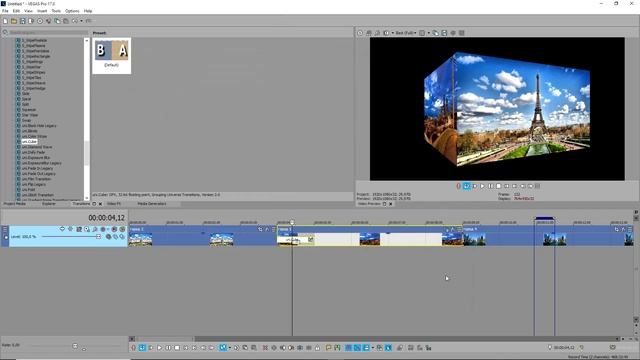Click the Project Video Properties icon above preview
The image size is (640, 360).
pos(360,33)
